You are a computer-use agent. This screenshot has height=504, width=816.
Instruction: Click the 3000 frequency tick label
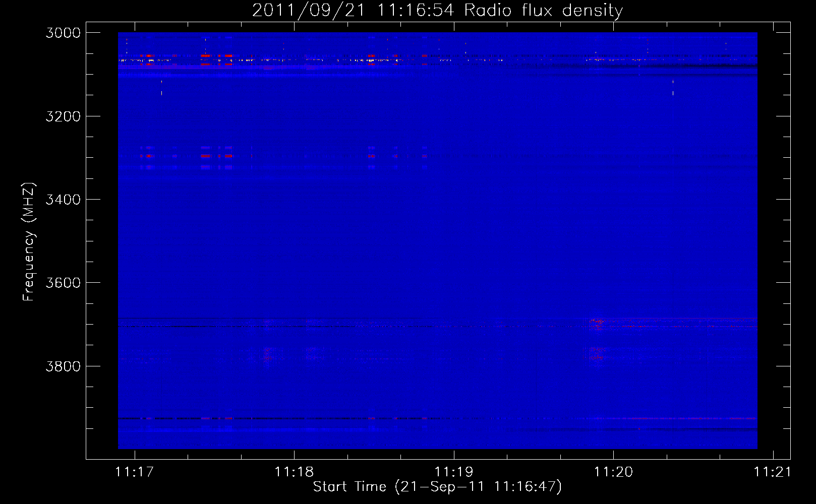click(63, 33)
